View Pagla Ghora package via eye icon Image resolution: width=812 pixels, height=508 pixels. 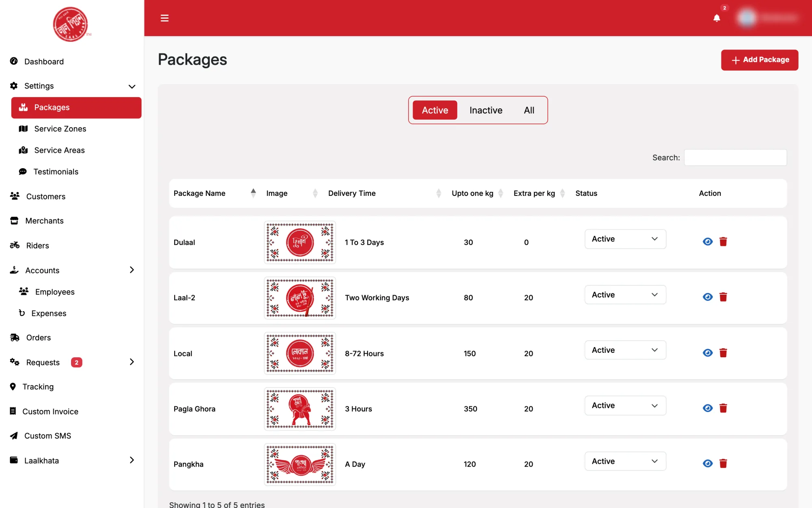coord(708,408)
